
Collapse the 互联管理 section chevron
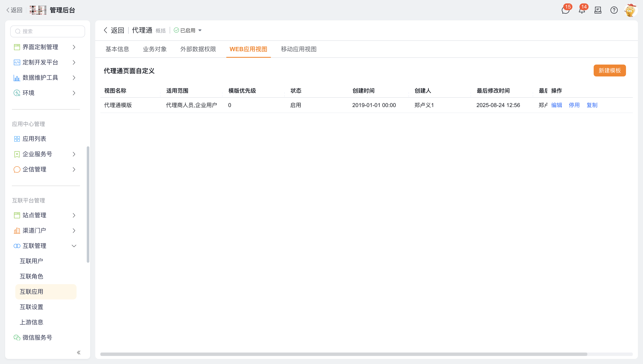point(74,246)
